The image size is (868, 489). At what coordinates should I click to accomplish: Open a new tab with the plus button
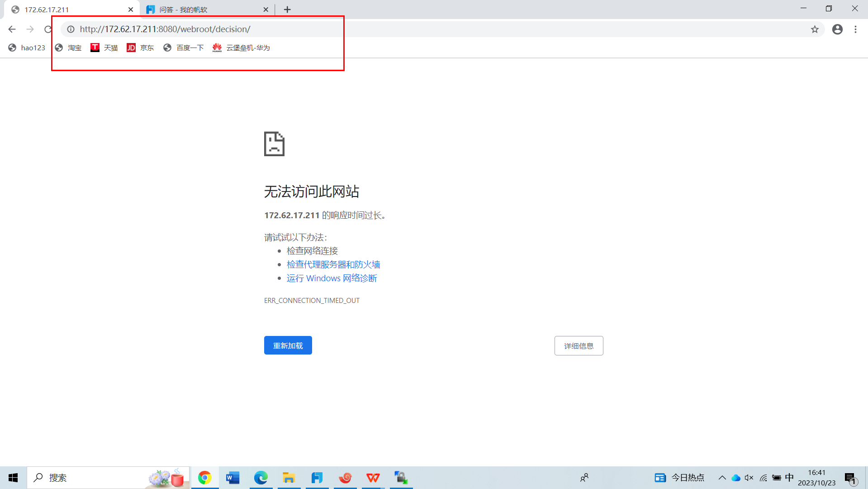coord(287,10)
